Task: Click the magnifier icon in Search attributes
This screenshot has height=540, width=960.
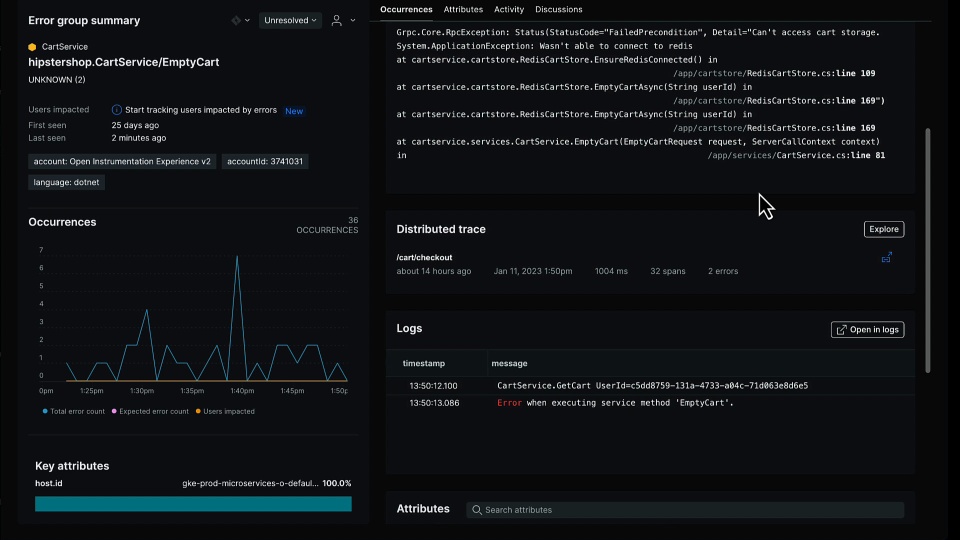Action: click(x=477, y=510)
